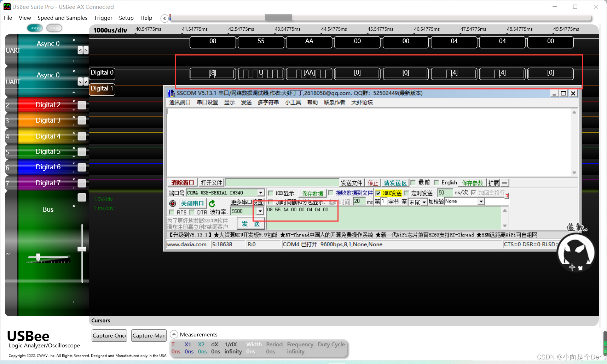Click the horizontal slider handle in Bus panel

point(38,257)
